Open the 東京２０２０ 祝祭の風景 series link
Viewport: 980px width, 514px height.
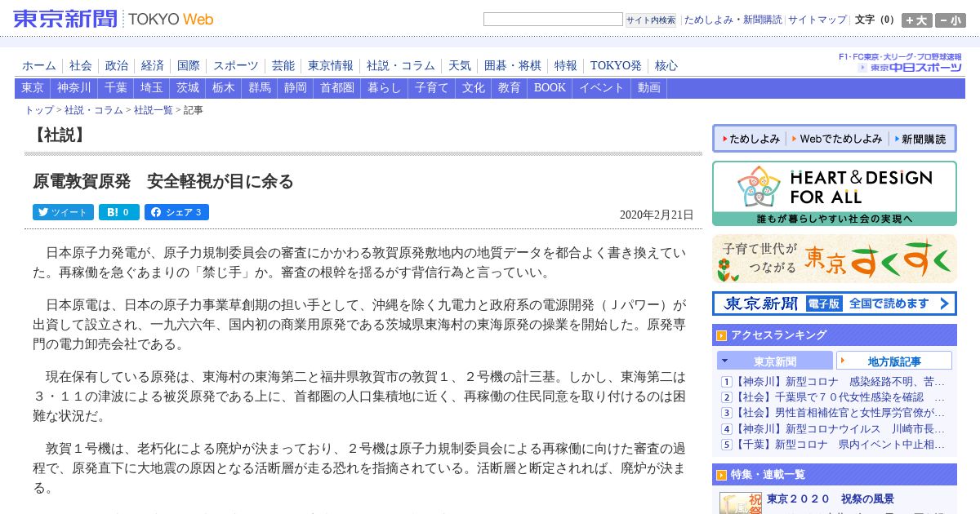pyautogui.click(x=831, y=498)
